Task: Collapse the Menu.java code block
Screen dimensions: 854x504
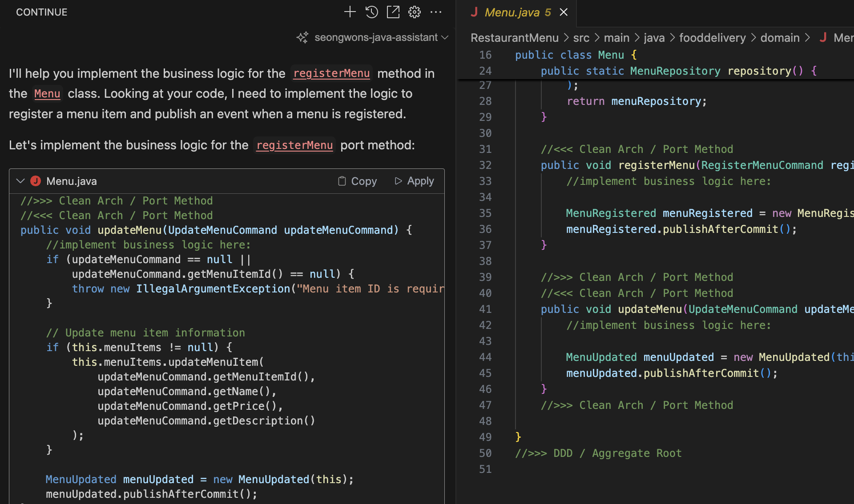Action: [20, 181]
